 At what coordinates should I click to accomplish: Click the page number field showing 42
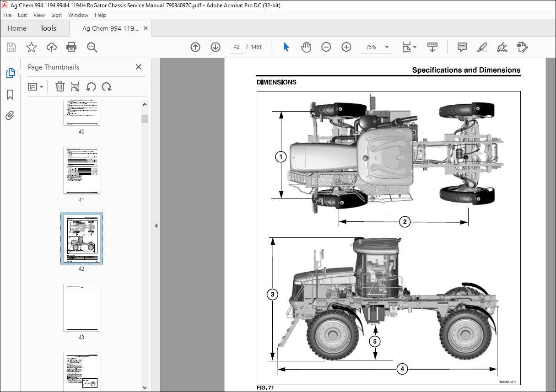[237, 47]
